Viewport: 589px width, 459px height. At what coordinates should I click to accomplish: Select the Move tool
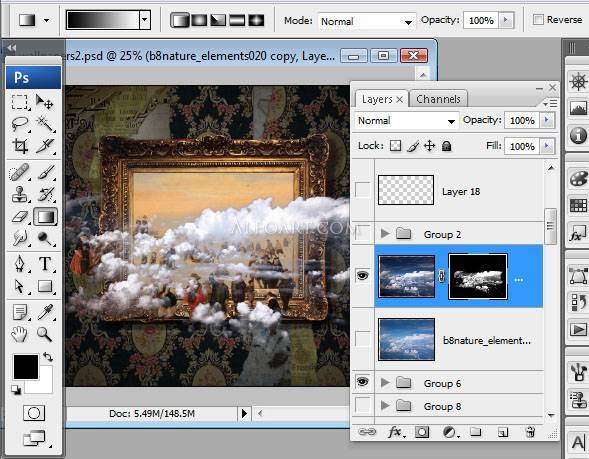(x=45, y=102)
